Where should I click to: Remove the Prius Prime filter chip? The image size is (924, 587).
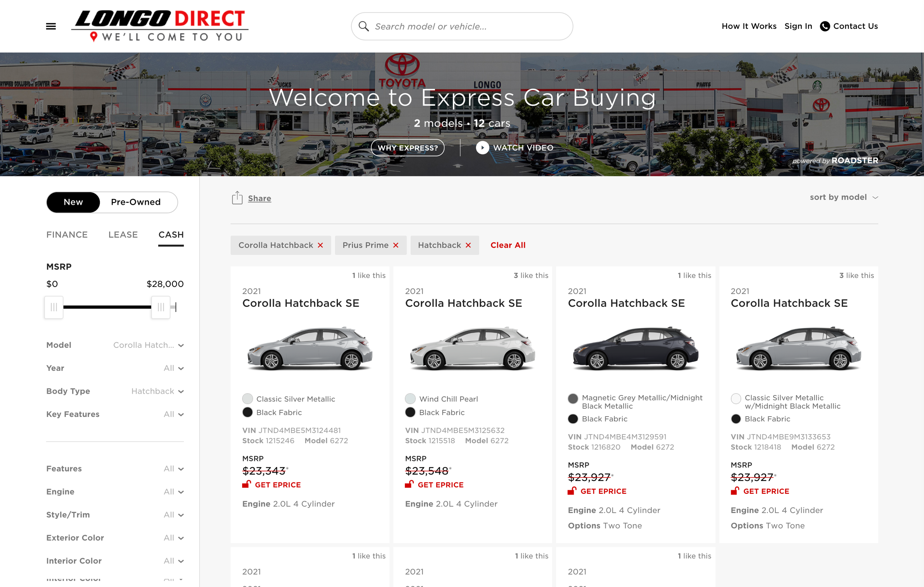click(x=396, y=245)
